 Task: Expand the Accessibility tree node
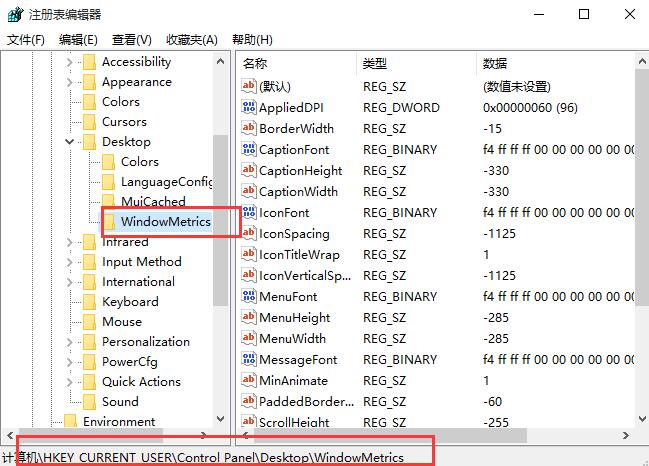coord(70,62)
